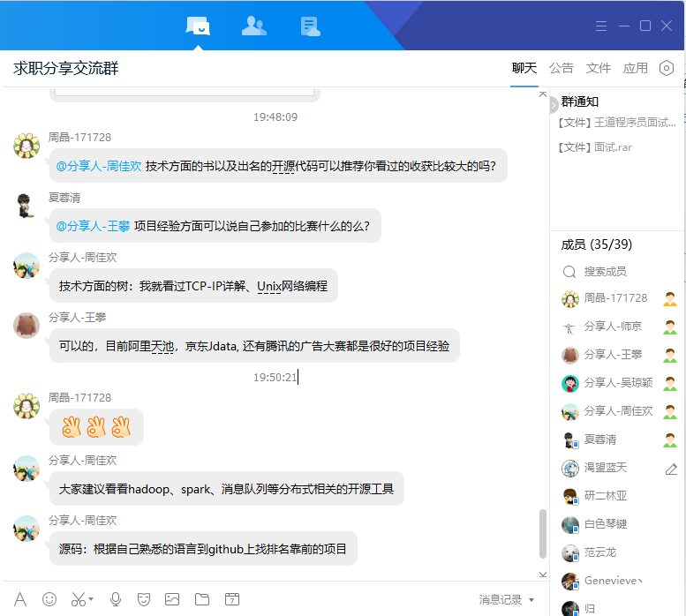Click the edit pencil next to 渴望蓝天
The width and height of the screenshot is (686, 616).
[671, 469]
